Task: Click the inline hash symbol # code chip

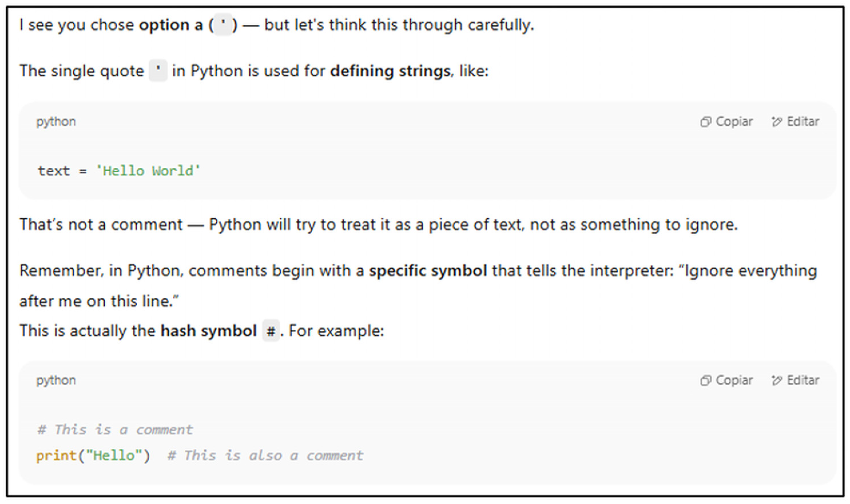Action: 271,331
